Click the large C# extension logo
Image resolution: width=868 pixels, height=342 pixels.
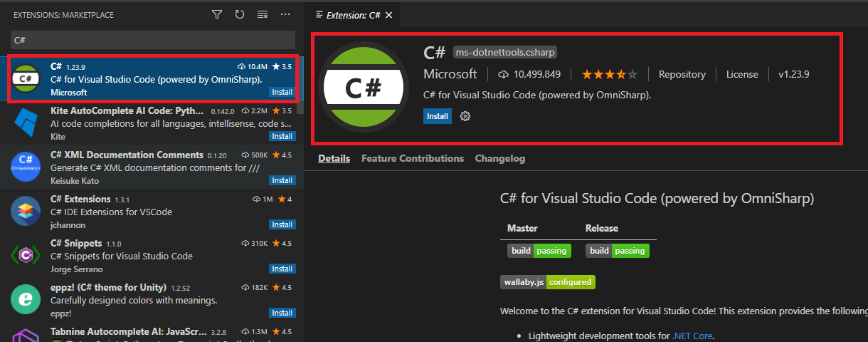coord(364,88)
